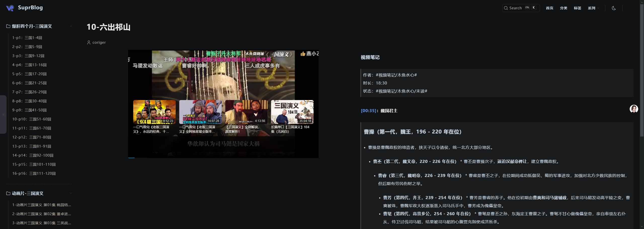Collapse the left sidebar handle

click(3, 114)
